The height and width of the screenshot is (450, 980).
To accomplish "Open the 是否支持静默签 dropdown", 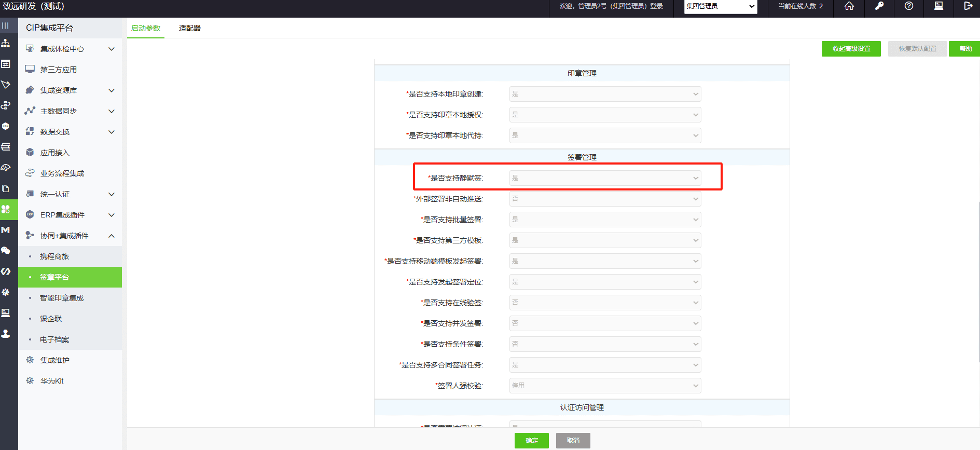I will click(x=605, y=178).
